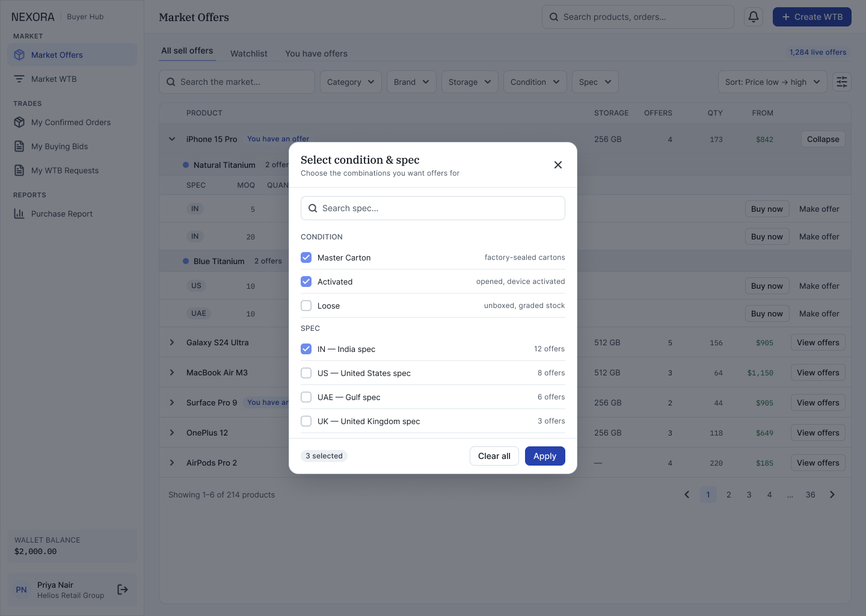The image size is (866, 616).
Task: Open Purchase Report page
Action: pos(72,214)
